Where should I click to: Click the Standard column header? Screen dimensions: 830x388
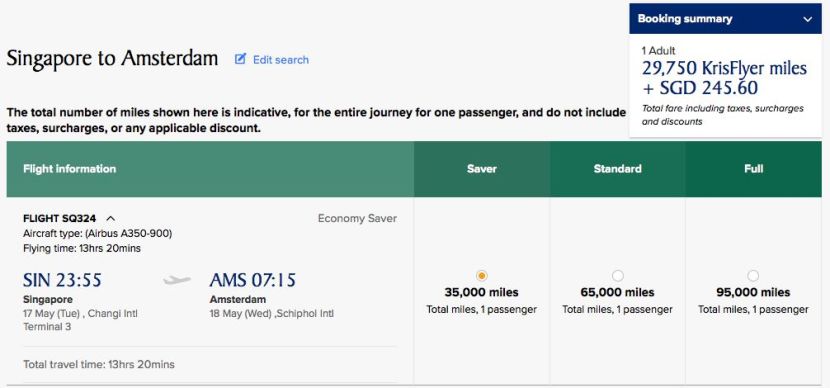pos(617,169)
